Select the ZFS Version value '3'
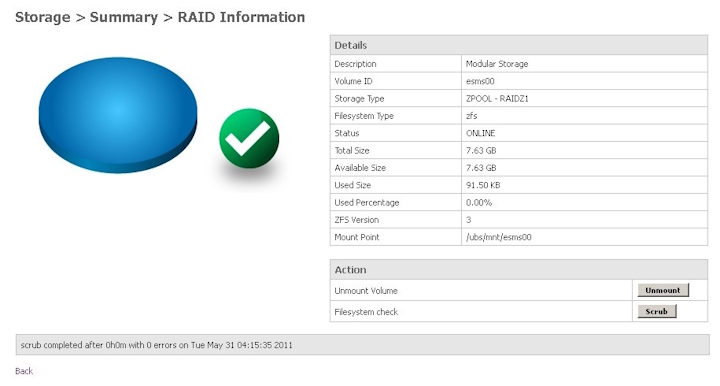 (x=468, y=220)
